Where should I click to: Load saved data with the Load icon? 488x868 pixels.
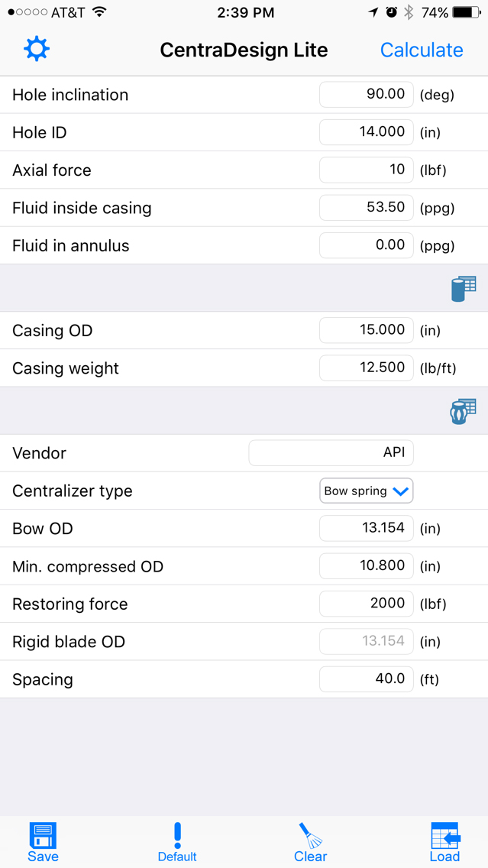click(x=444, y=843)
